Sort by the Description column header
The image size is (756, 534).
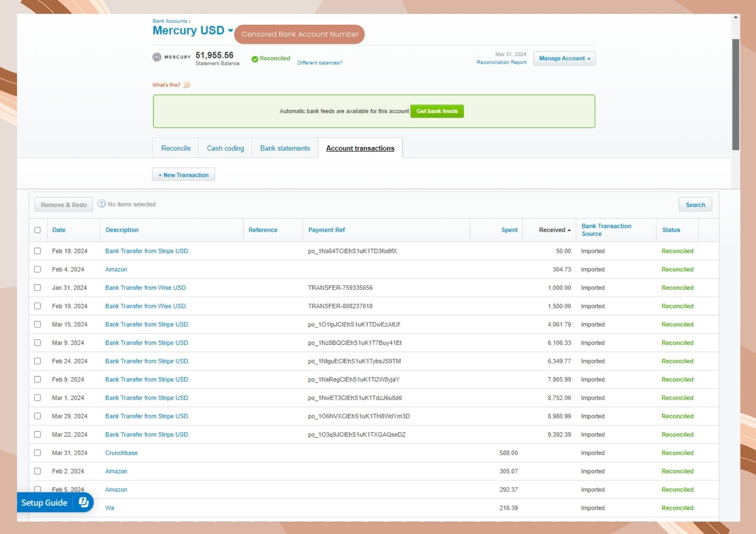pos(122,230)
